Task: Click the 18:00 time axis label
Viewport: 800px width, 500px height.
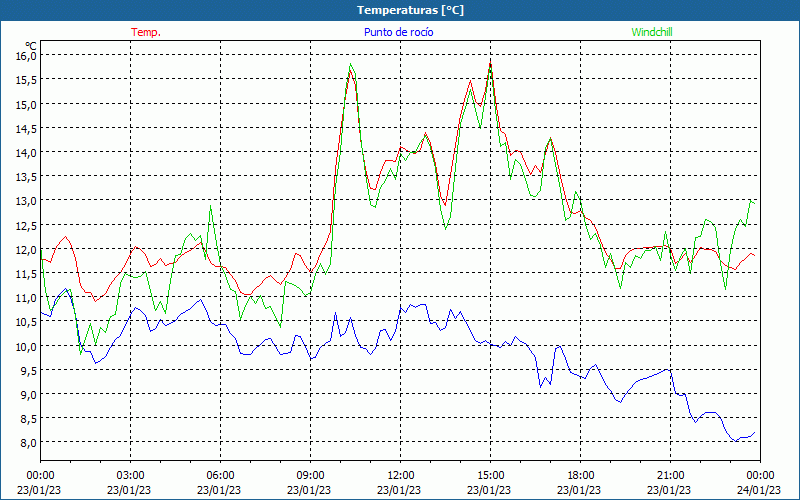Action: (x=581, y=475)
